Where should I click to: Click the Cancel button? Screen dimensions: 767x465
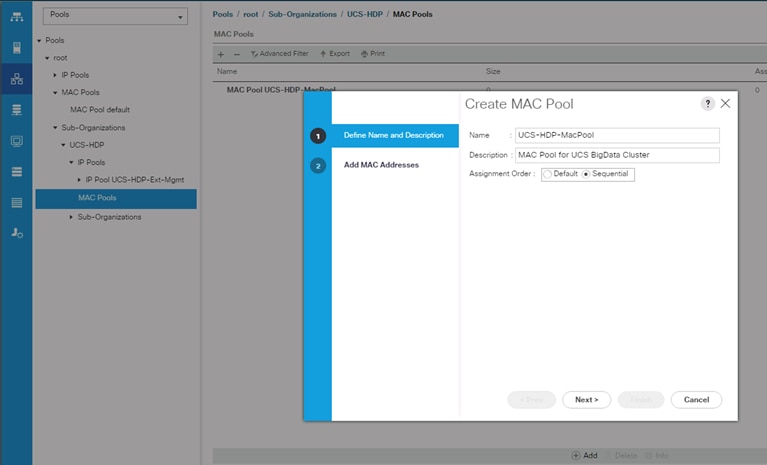[x=696, y=400]
